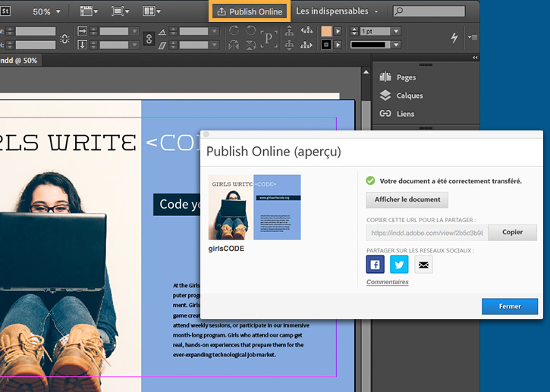Click the Publish Online button
Viewport: 550px width, 392px height.
(250, 11)
